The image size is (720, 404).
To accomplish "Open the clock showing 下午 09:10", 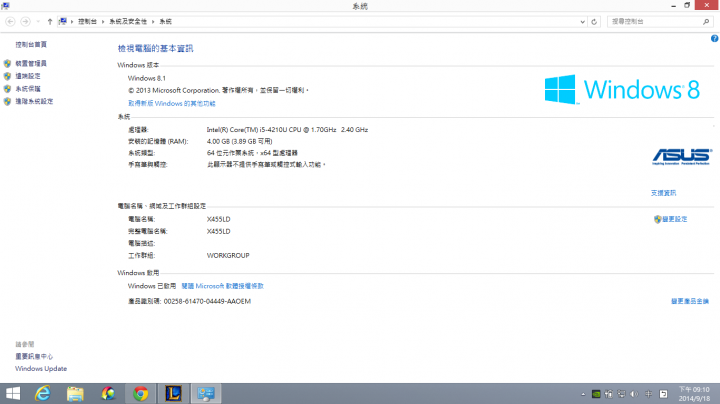I will point(694,394).
